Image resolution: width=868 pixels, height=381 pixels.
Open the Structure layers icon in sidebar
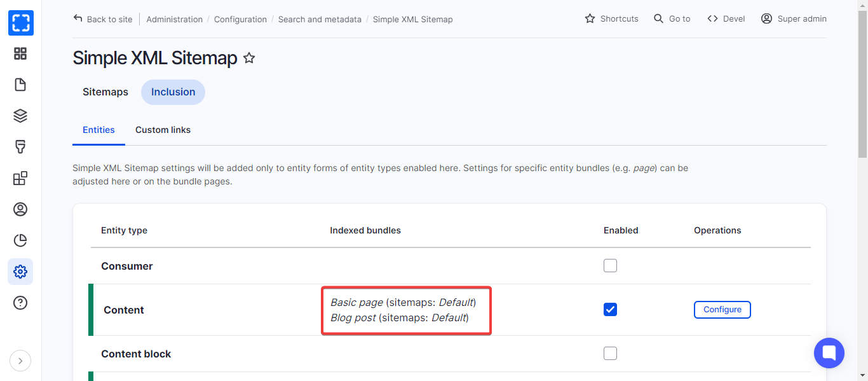[x=20, y=116]
